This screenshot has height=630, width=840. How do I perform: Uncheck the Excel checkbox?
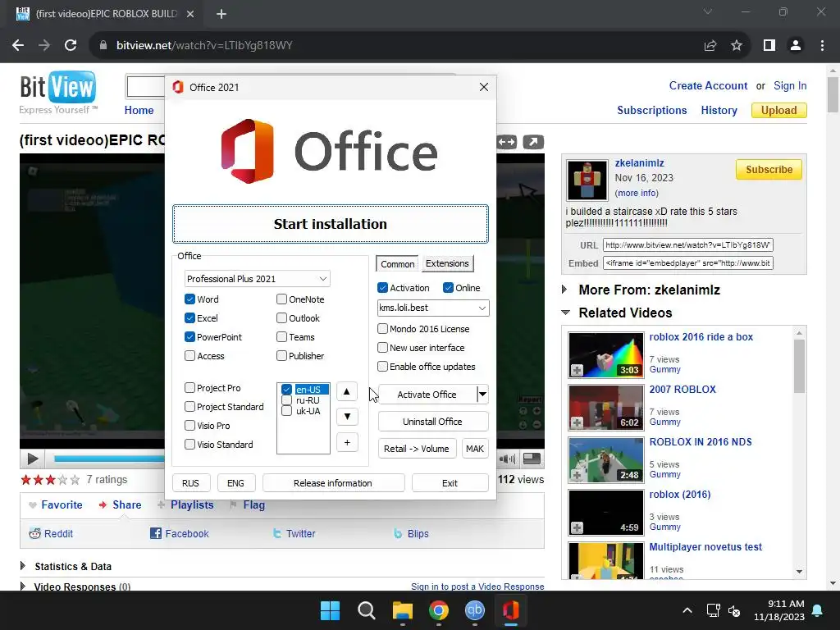click(x=189, y=317)
